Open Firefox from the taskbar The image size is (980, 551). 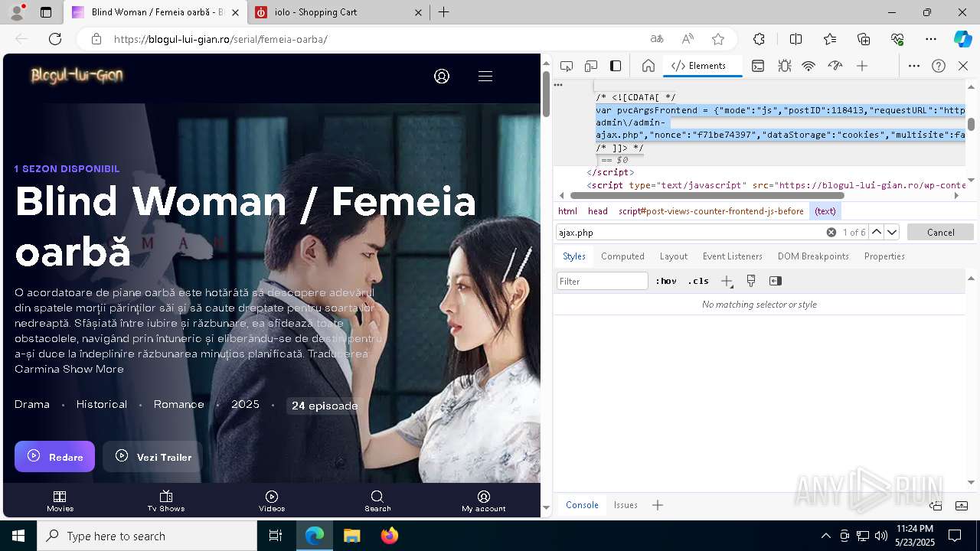click(x=389, y=536)
